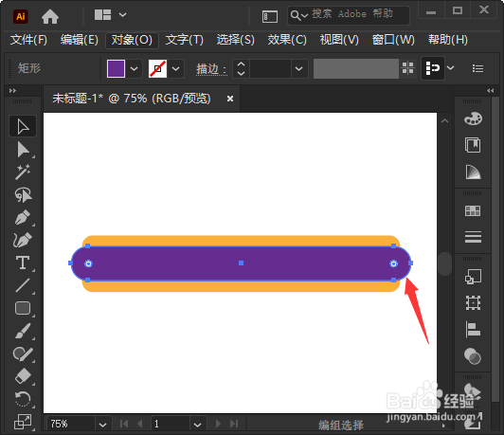This screenshot has width=504, height=435.
Task: Go to first artboard button
Action: [x=124, y=424]
